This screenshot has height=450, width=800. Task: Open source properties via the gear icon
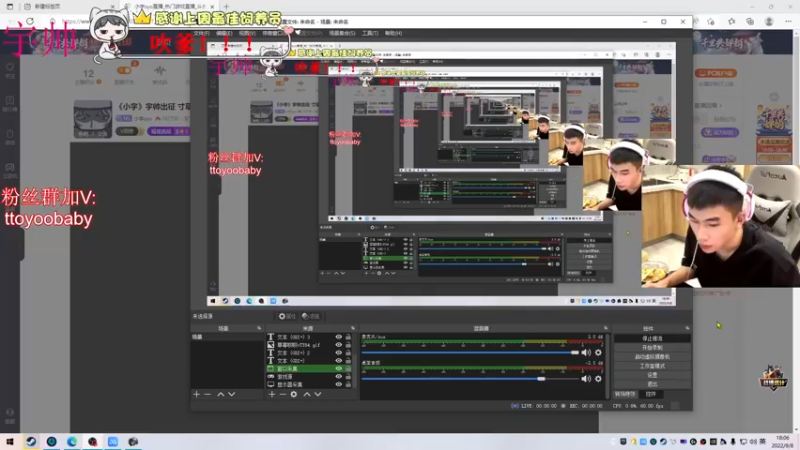[x=294, y=394]
